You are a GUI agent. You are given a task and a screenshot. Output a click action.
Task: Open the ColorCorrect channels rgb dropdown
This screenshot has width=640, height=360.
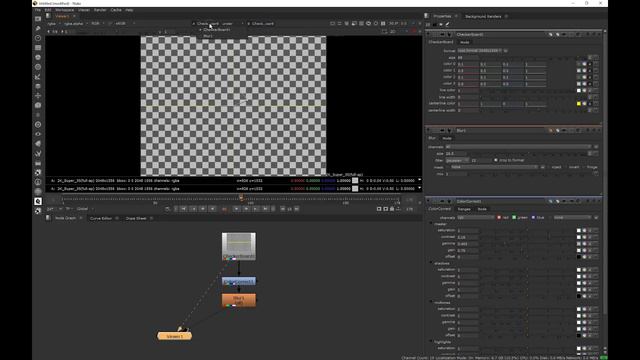coord(476,218)
